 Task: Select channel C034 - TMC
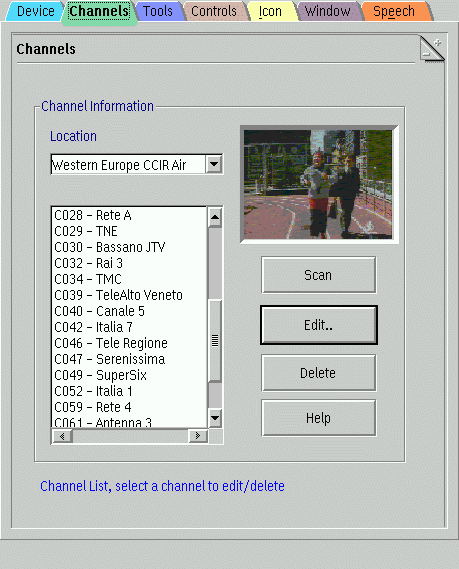[130, 279]
